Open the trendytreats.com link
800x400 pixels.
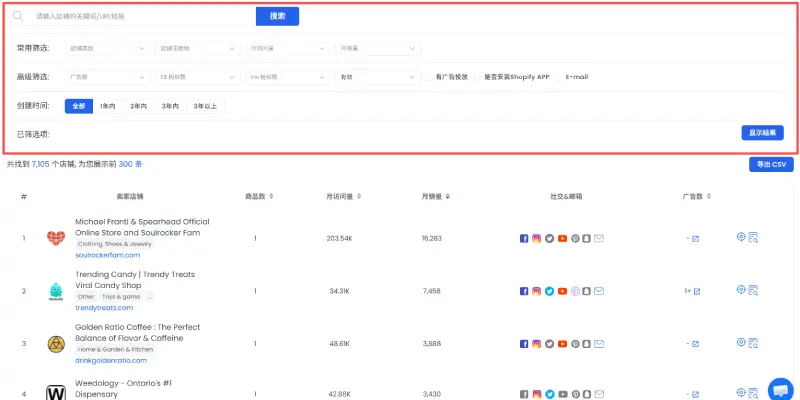[x=104, y=308]
